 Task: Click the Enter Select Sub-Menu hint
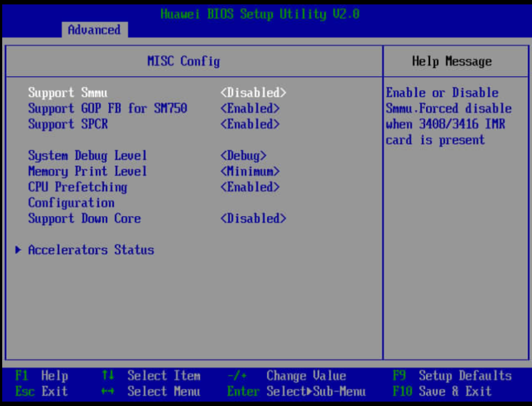297,392
